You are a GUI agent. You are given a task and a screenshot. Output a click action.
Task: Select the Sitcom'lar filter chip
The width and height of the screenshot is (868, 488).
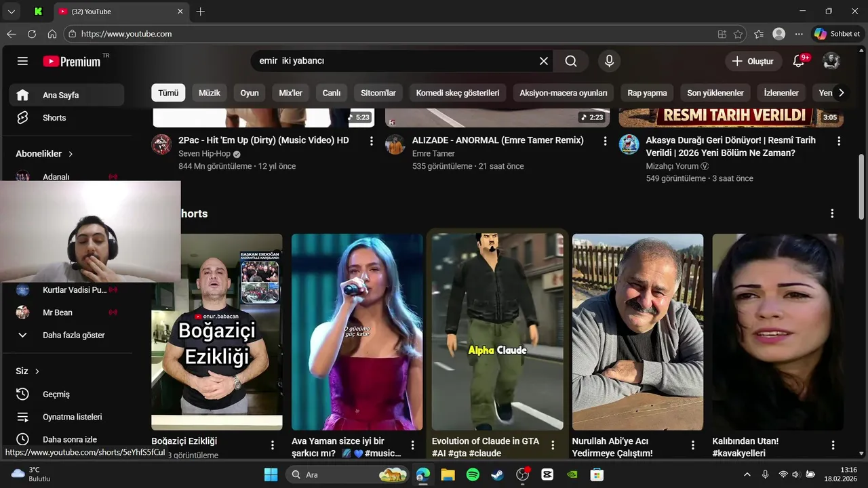tap(378, 93)
